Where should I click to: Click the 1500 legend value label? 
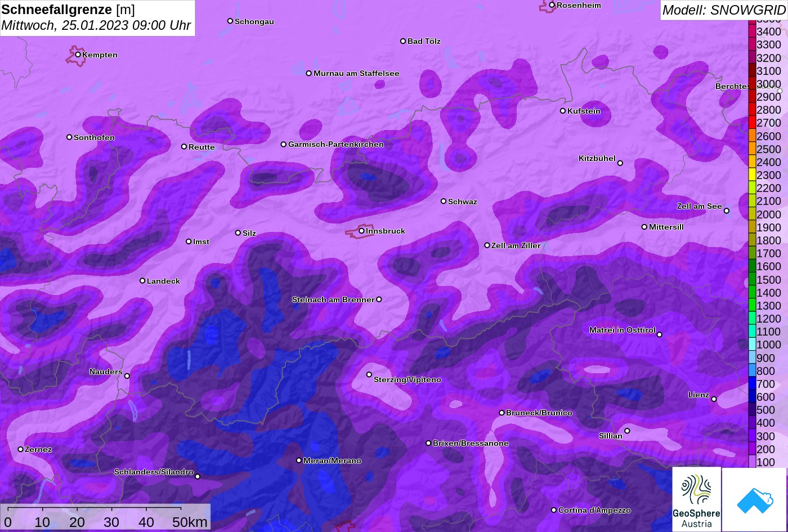[769, 280]
